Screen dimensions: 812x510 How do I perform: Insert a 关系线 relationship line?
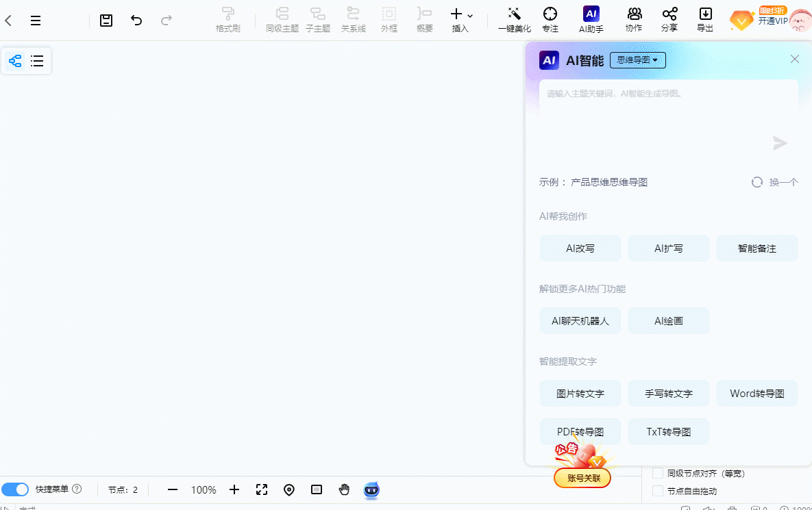(x=353, y=20)
